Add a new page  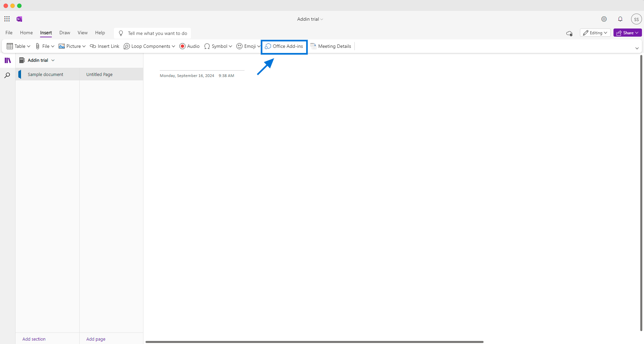[96, 339]
